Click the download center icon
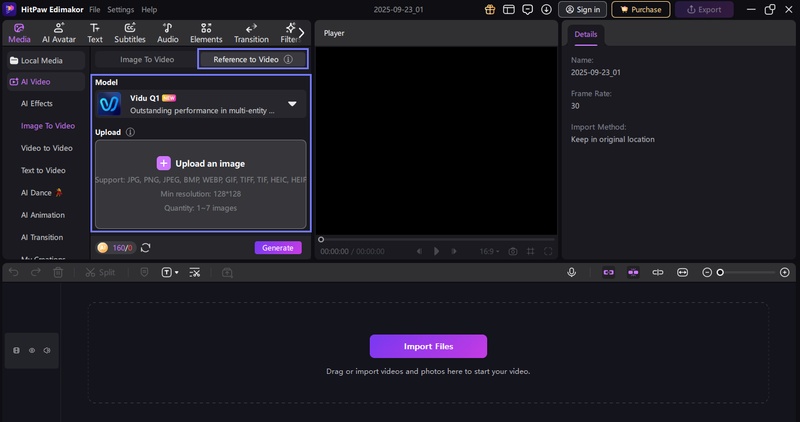This screenshot has width=800, height=422. tap(546, 9)
